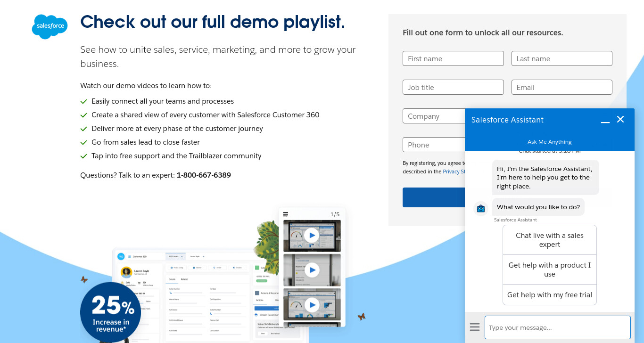Open the chat options hamburger menu
The height and width of the screenshot is (343, 644).
point(475,327)
